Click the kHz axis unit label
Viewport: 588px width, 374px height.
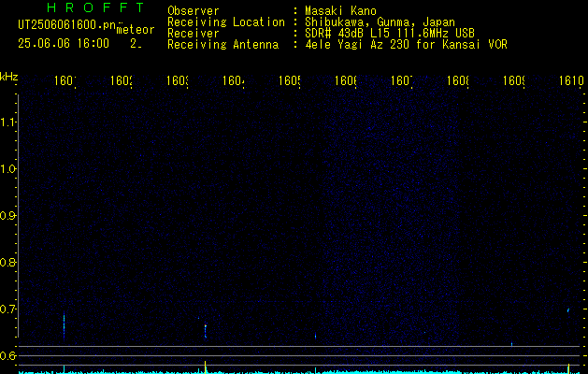9,77
